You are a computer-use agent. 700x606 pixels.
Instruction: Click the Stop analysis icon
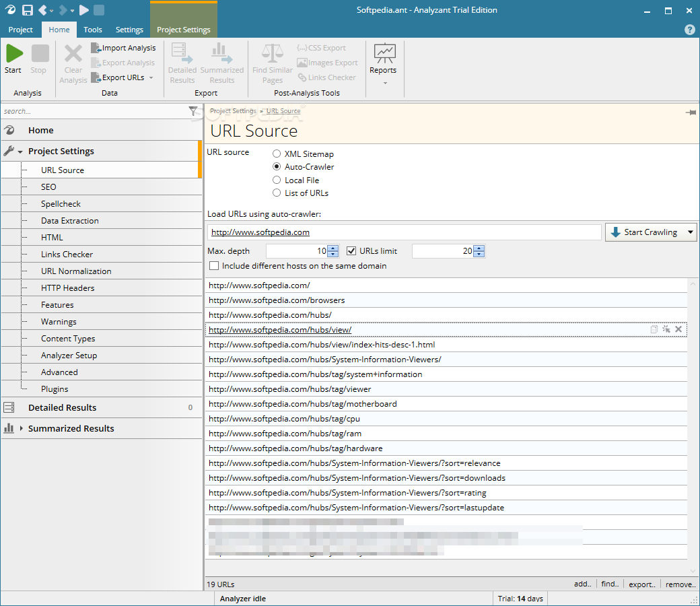tap(40, 54)
